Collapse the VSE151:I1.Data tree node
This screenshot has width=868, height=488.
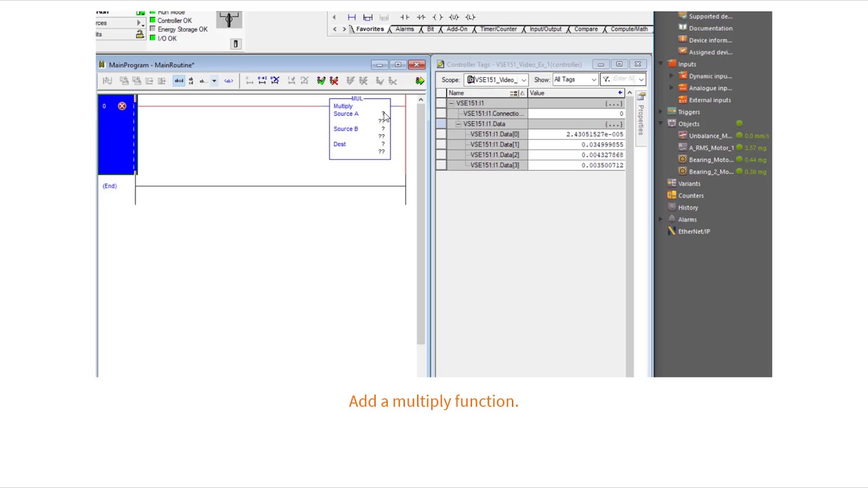pos(458,124)
